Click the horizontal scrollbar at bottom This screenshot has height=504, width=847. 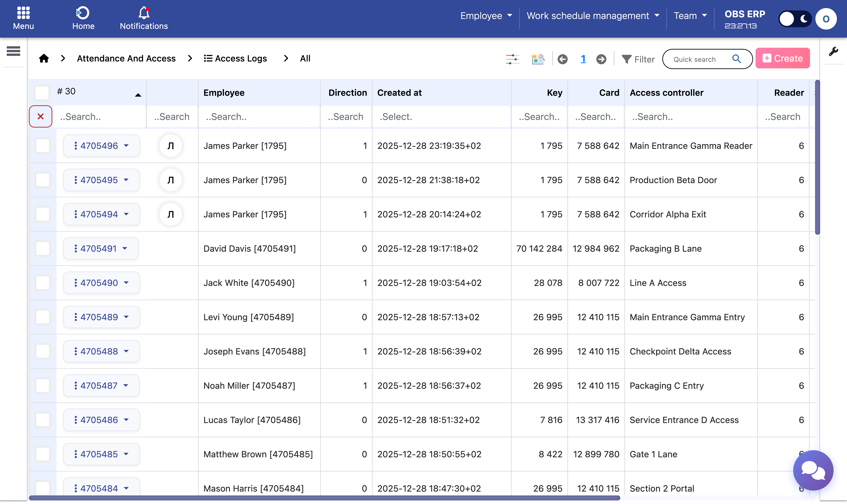click(325, 498)
